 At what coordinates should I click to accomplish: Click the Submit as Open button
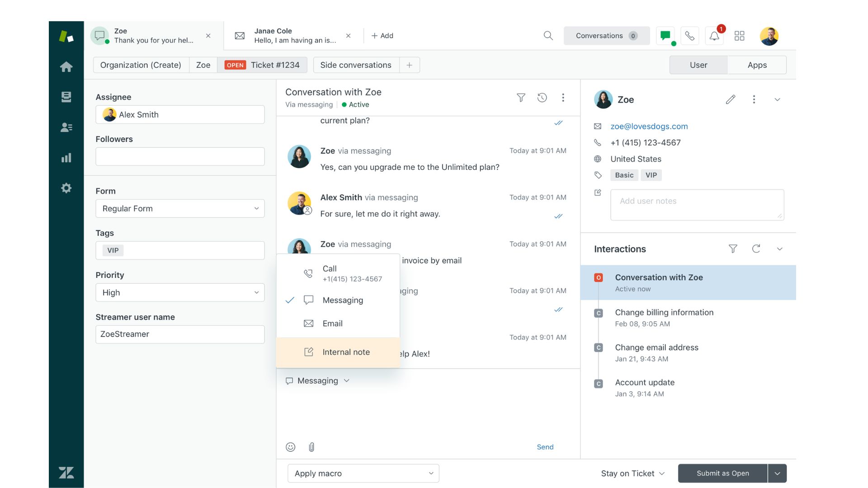722,473
